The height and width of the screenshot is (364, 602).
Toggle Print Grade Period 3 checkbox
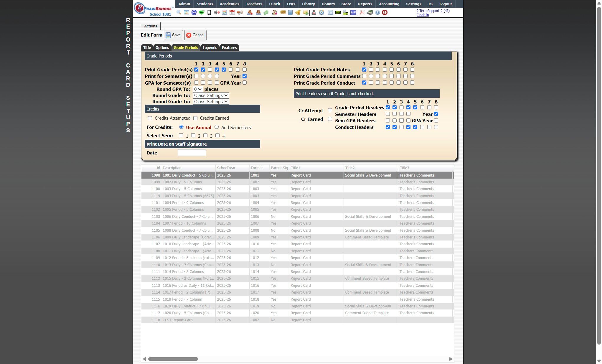coord(210,70)
